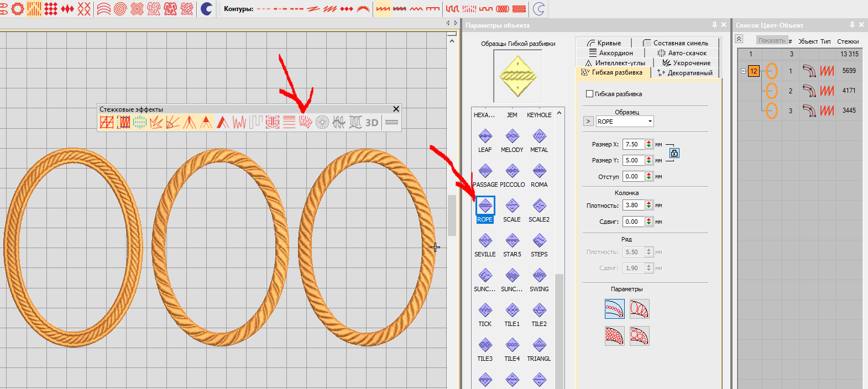Click the orange color 12 swatch
868x389 pixels.
pyautogui.click(x=754, y=71)
